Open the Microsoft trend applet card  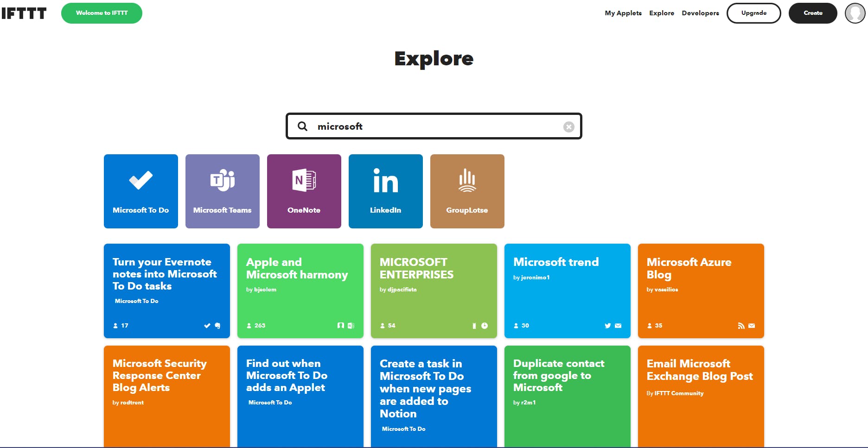point(568,291)
